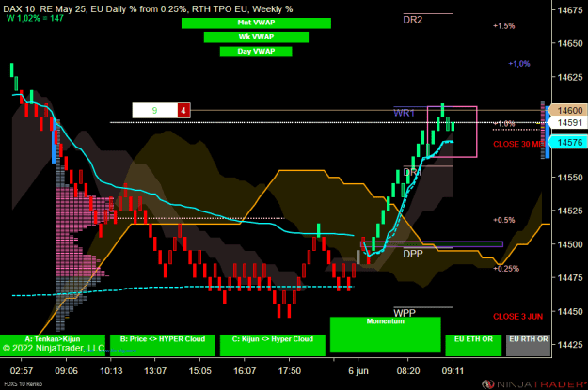
Task: Click the DR2 pivot level label
Action: coord(412,20)
